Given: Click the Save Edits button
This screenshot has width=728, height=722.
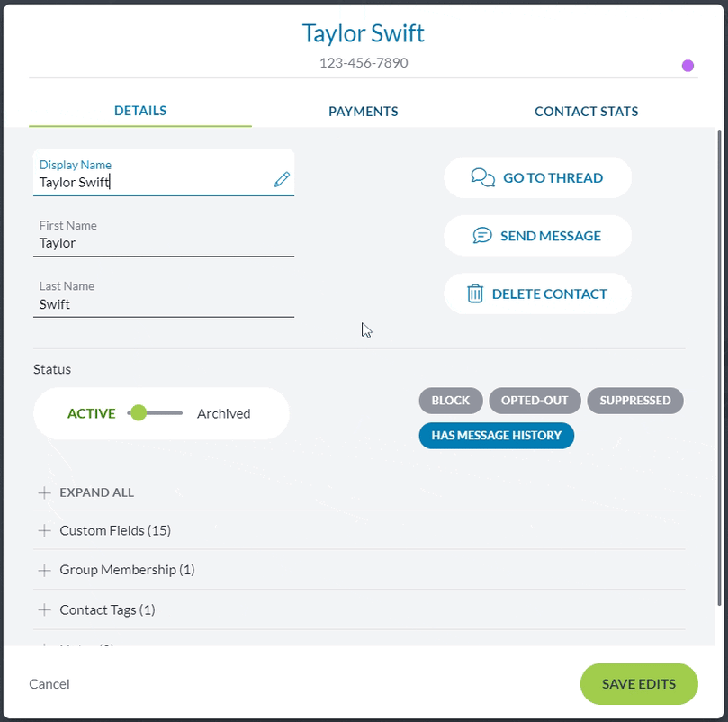Looking at the screenshot, I should pos(639,684).
